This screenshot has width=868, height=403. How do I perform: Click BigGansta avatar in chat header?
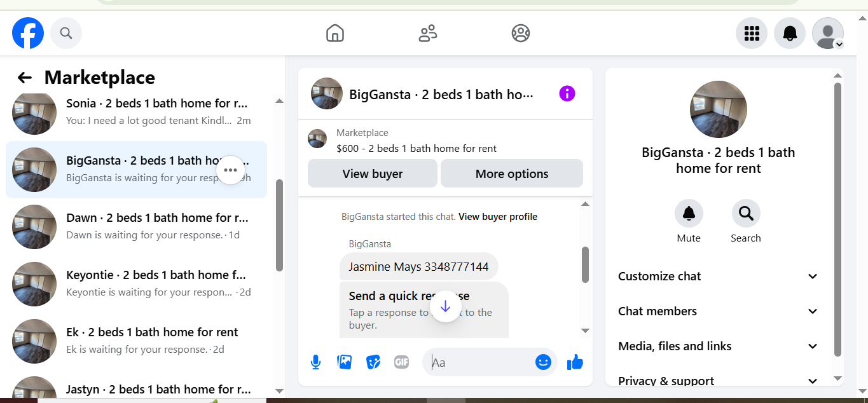pos(327,94)
